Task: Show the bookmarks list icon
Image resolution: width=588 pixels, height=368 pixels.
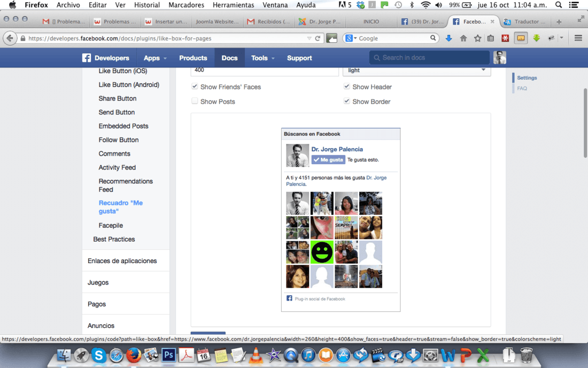Action: pyautogui.click(x=491, y=39)
